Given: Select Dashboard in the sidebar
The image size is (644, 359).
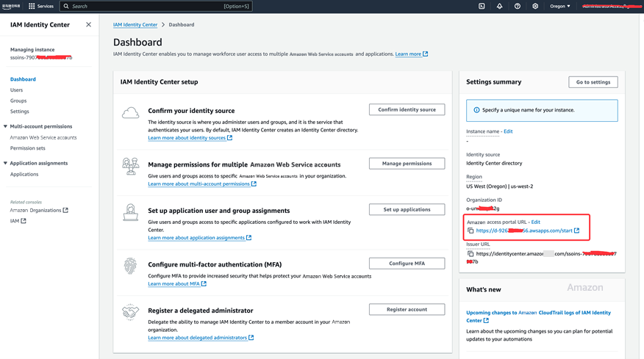Looking at the screenshot, I should point(23,79).
